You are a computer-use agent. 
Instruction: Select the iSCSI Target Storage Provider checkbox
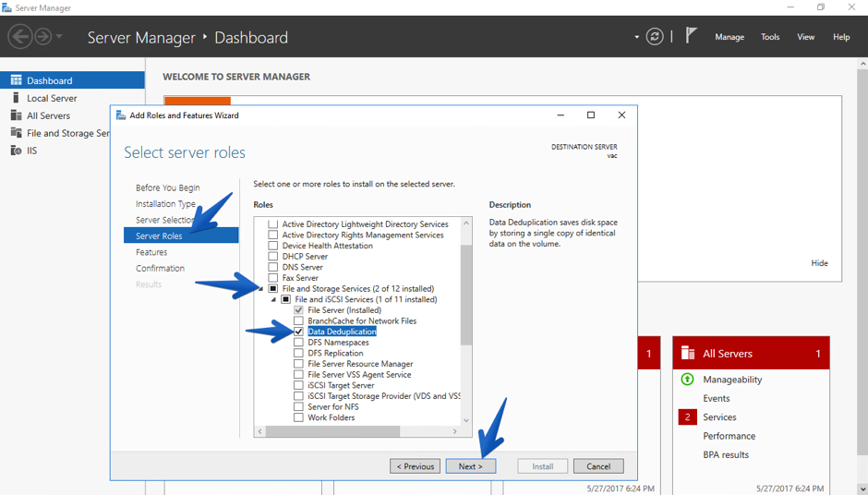[x=298, y=396]
